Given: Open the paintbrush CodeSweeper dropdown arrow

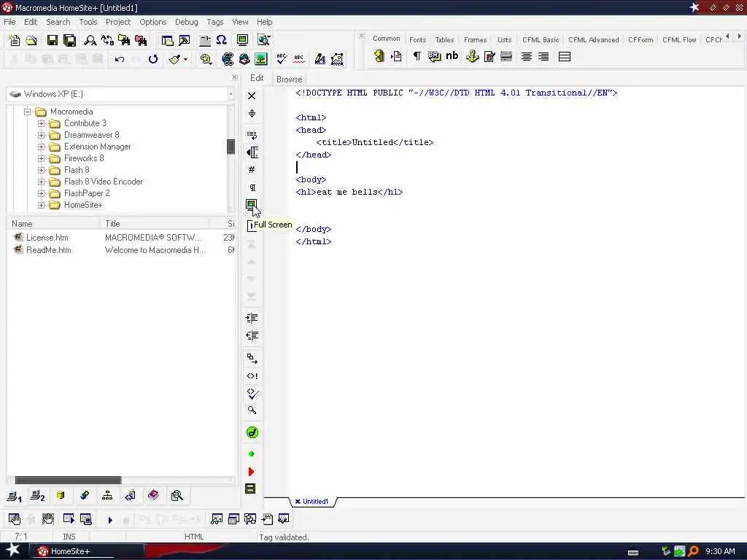Looking at the screenshot, I should 186,60.
